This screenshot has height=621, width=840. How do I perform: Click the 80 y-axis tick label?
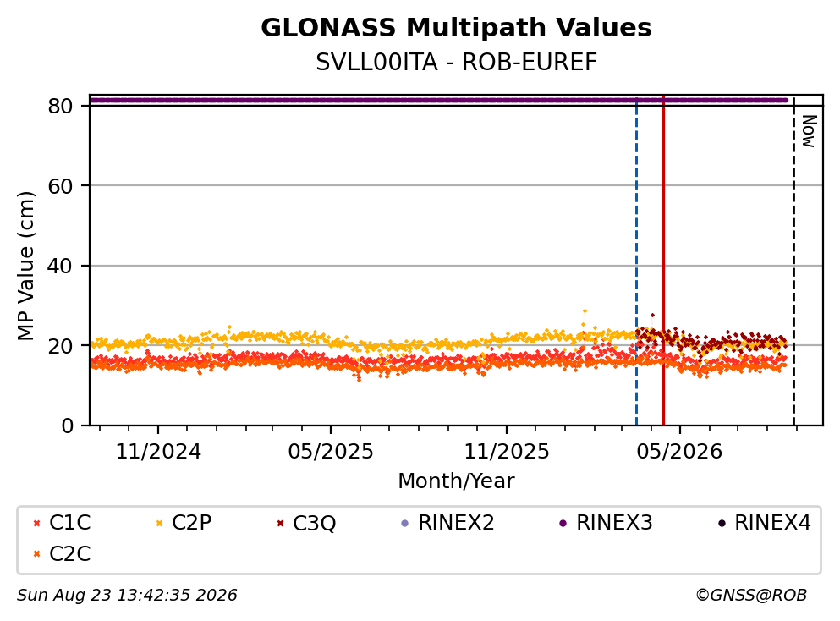click(60, 106)
